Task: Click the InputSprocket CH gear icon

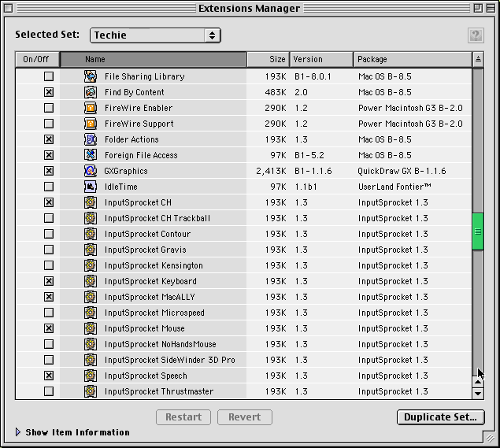Action: coord(91,202)
